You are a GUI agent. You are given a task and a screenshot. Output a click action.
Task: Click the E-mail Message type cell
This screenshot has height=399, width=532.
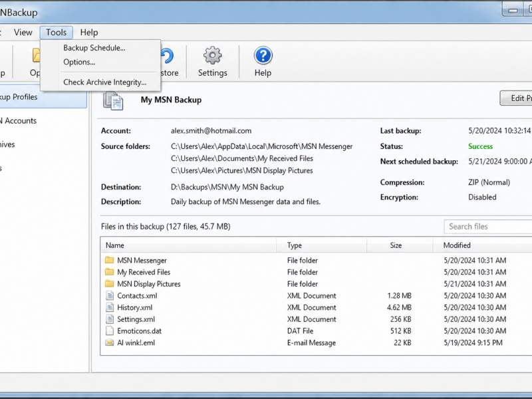(x=311, y=342)
